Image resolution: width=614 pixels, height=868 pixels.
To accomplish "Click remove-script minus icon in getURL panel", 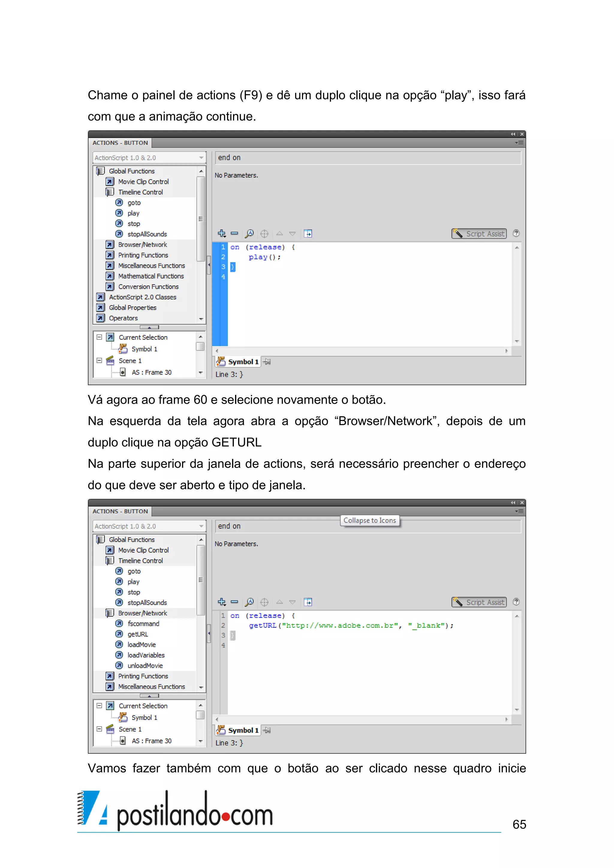I will pos(234,602).
